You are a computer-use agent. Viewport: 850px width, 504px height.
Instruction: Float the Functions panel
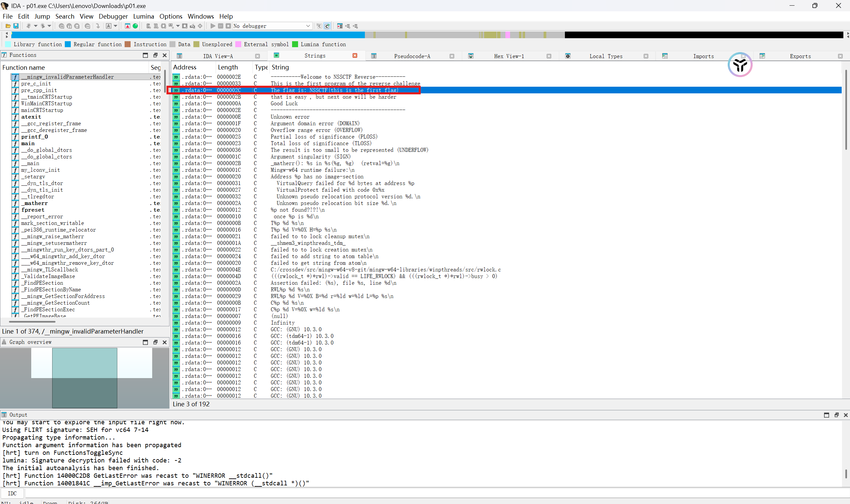(x=155, y=55)
